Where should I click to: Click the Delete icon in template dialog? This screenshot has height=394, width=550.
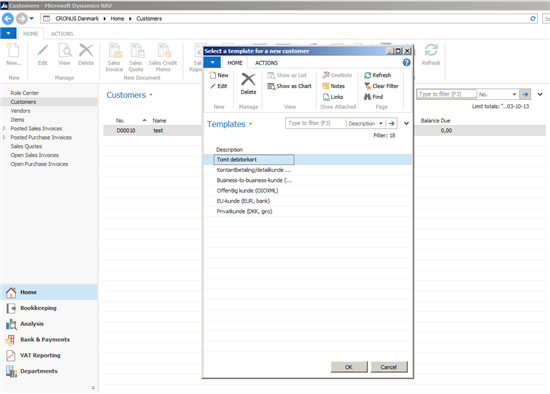point(248,80)
